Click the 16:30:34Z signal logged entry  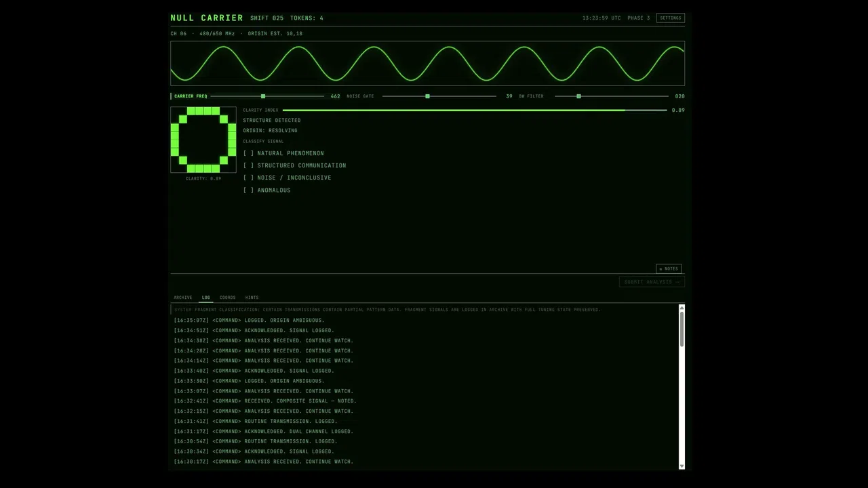click(254, 451)
